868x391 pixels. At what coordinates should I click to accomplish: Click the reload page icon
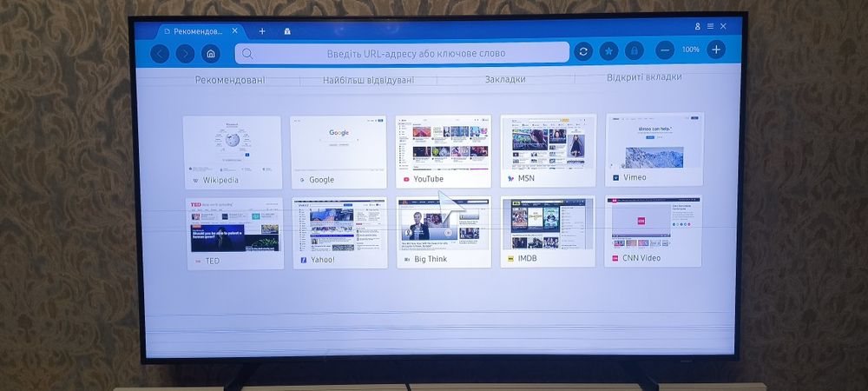coord(583,51)
